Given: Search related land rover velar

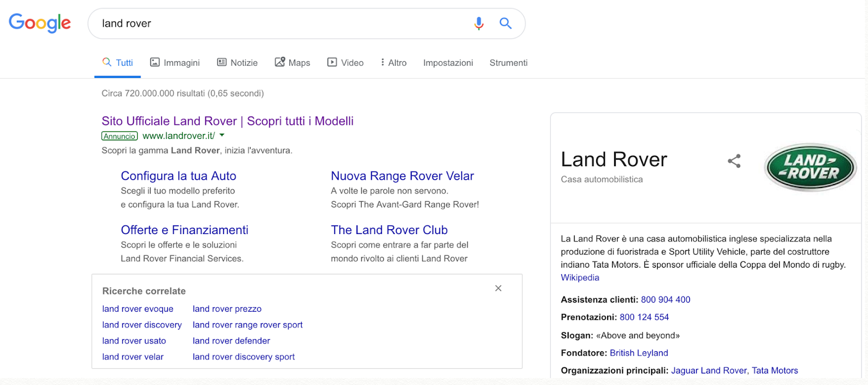Looking at the screenshot, I should pyautogui.click(x=133, y=357).
